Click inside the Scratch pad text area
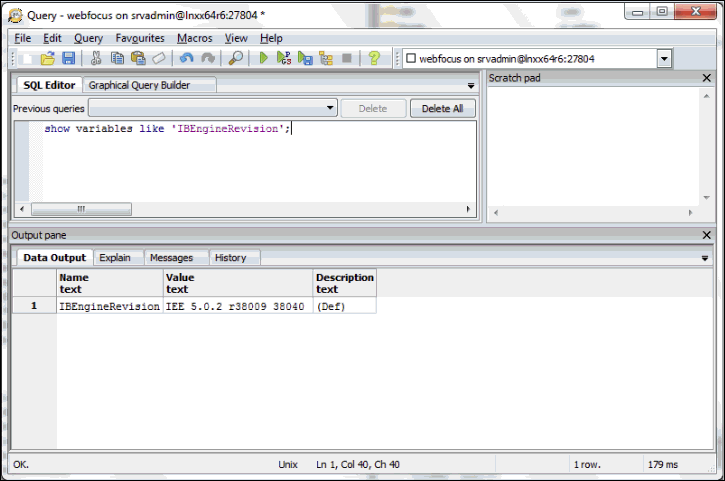The width and height of the screenshot is (725, 481). click(594, 147)
